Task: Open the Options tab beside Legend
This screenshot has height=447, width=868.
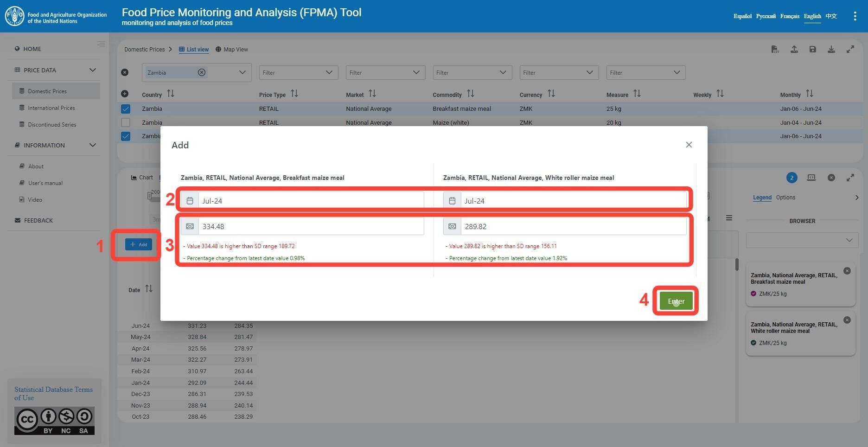Action: (785, 198)
